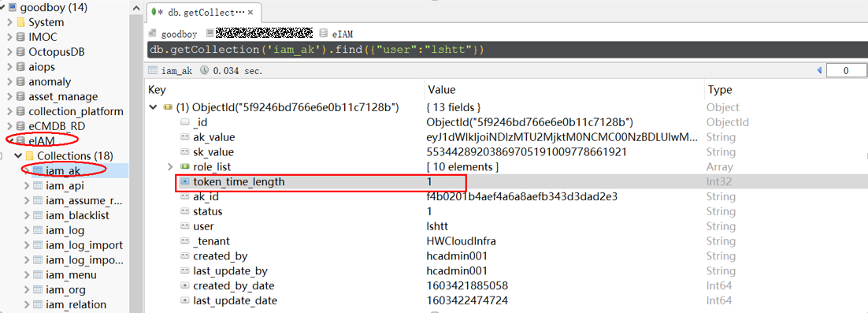Viewport: 868px width, 313px height.
Task: Click the Collections folder icon
Action: click(30, 155)
